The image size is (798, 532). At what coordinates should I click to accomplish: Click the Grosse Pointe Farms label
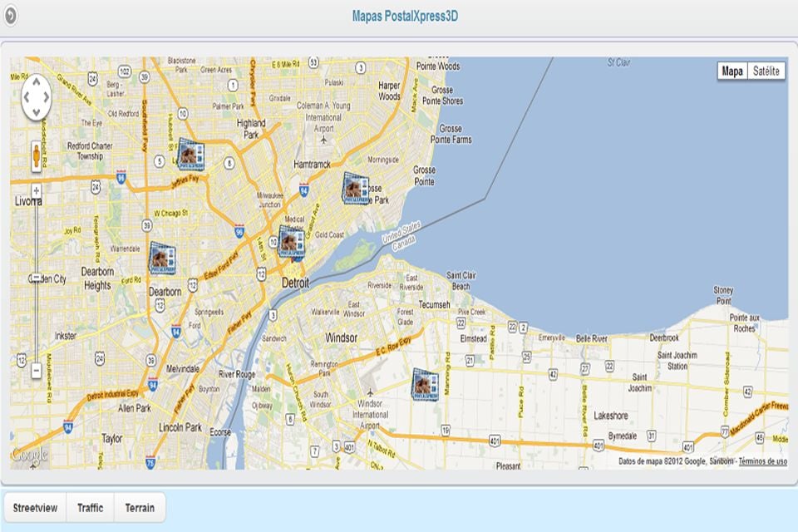[451, 134]
